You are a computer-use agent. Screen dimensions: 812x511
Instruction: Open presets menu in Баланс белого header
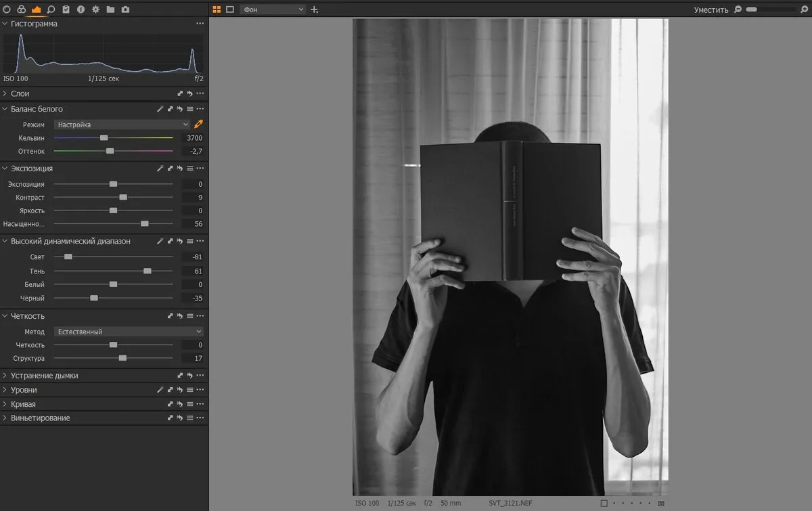pos(190,109)
